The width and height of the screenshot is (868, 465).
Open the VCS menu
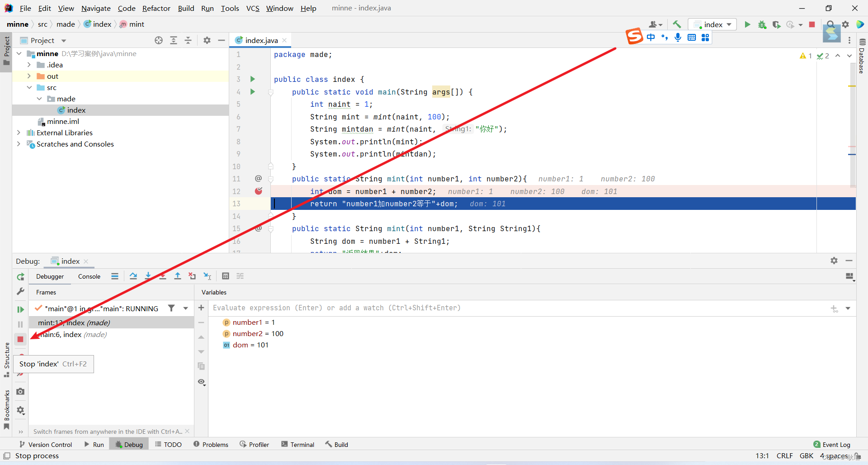pos(253,8)
